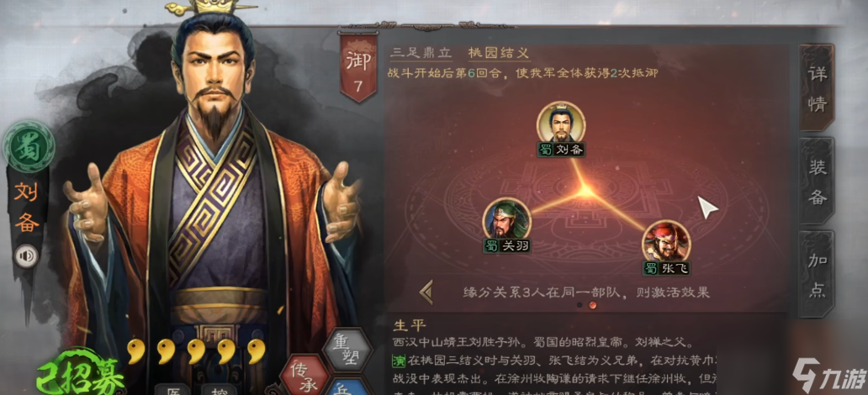
Task: Click the 重塑 hexagon button
Action: [347, 350]
